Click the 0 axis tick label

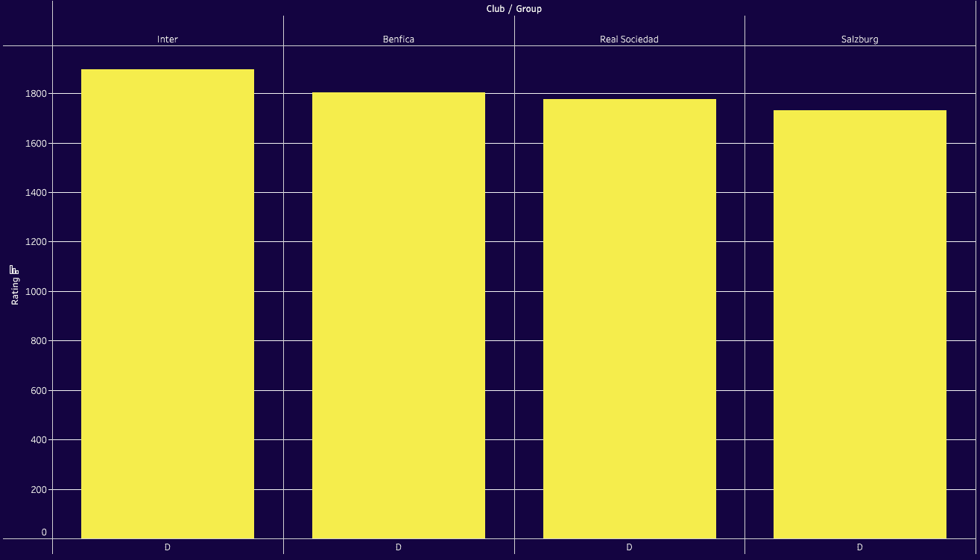pos(44,532)
